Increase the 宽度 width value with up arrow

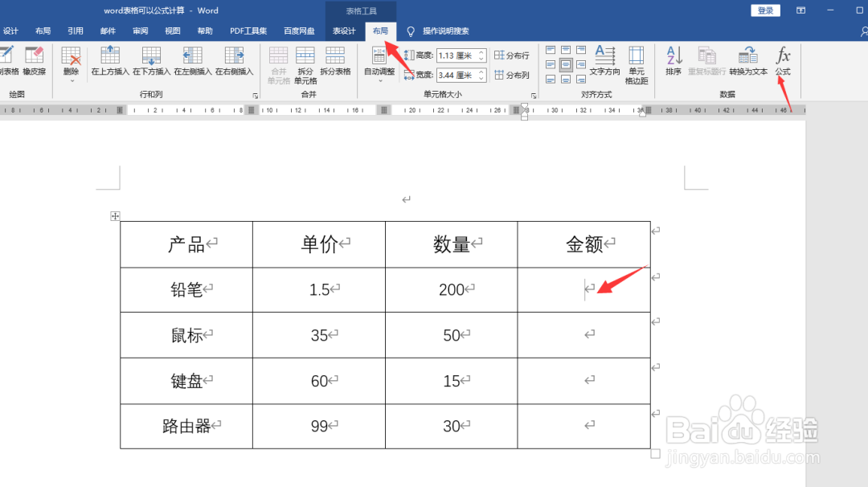(481, 72)
